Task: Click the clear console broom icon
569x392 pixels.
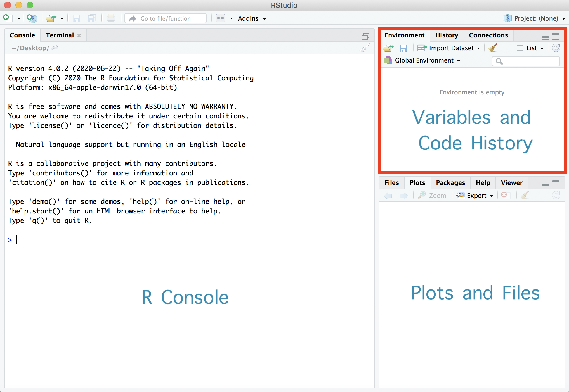Action: (x=365, y=48)
